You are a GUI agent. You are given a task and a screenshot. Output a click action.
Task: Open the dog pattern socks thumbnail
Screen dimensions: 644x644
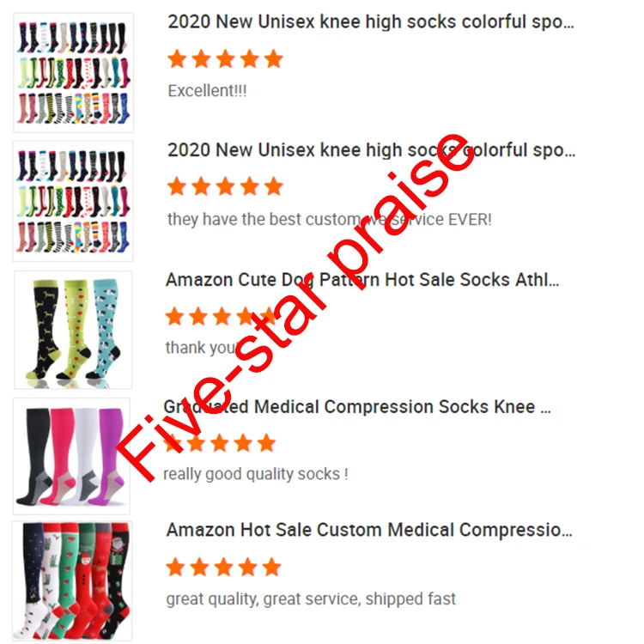[x=73, y=330]
